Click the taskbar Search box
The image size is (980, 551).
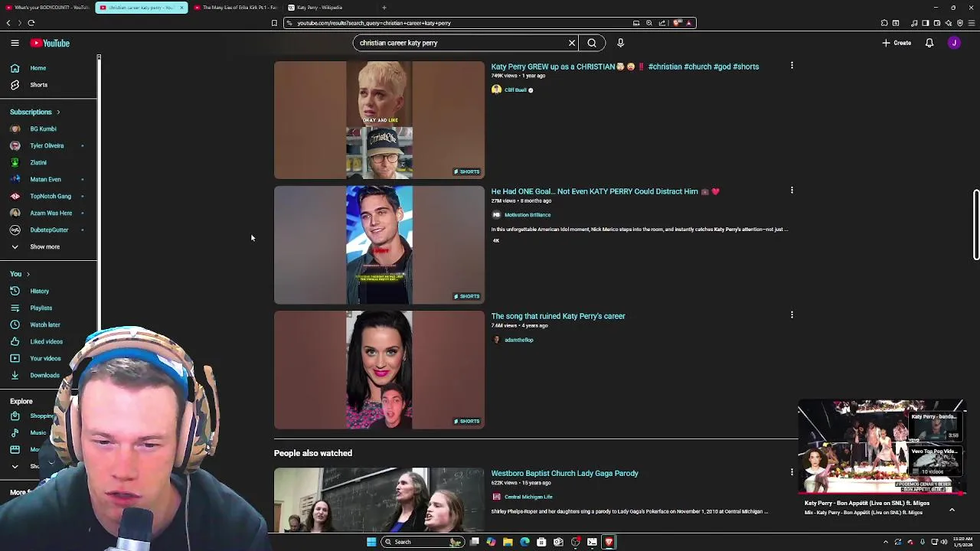[423, 542]
